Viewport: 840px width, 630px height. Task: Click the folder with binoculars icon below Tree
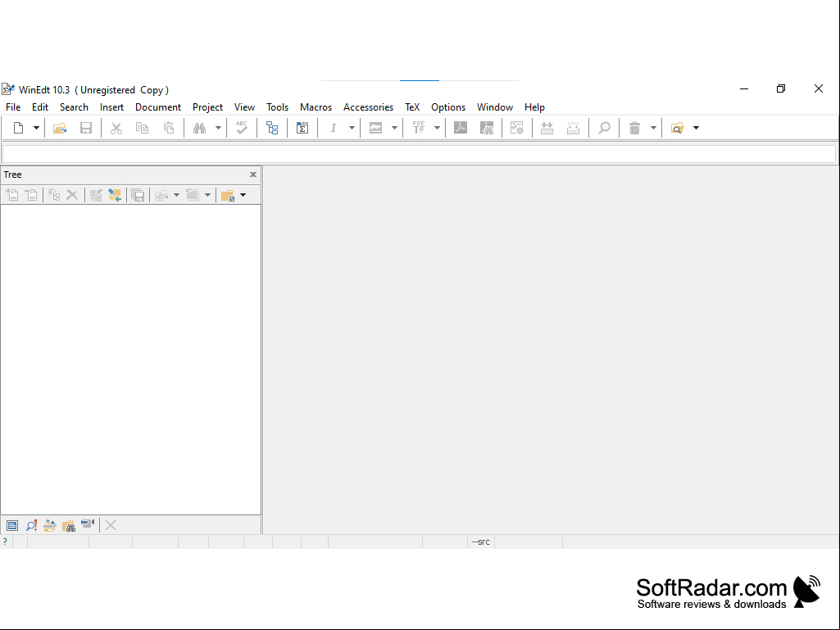[69, 525]
